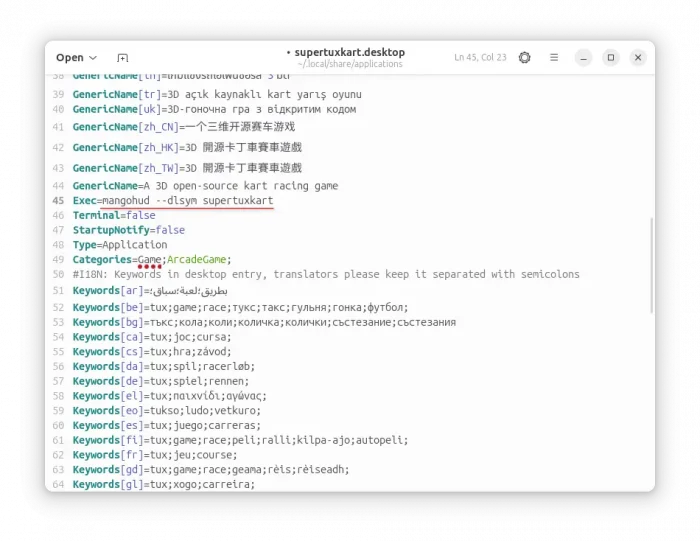Open the file chooser with Open button

coord(70,58)
